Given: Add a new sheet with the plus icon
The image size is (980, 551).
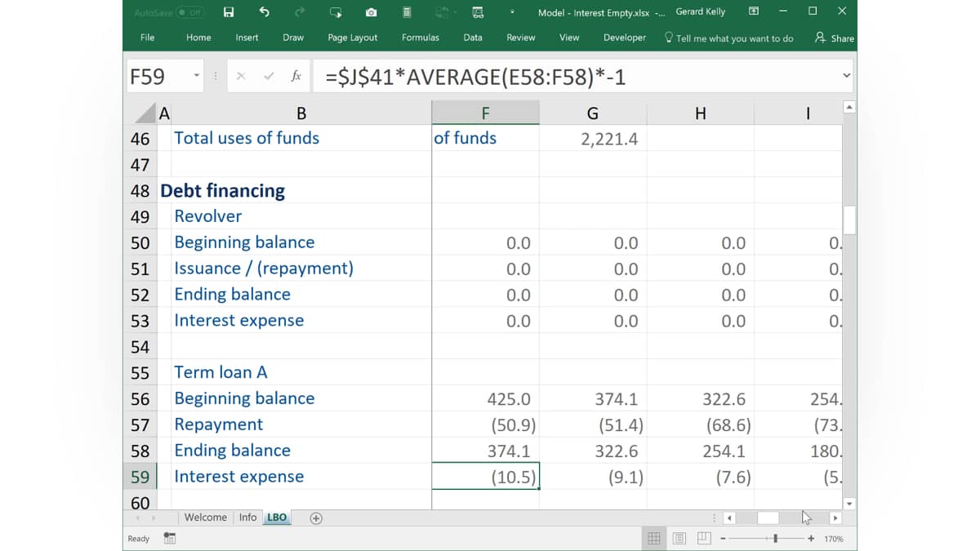Looking at the screenshot, I should [316, 518].
